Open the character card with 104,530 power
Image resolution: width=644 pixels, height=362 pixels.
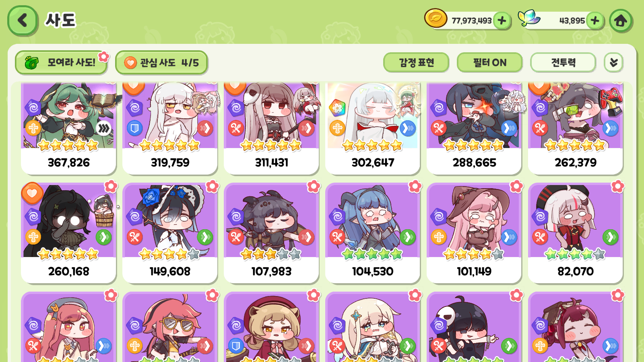pyautogui.click(x=373, y=233)
